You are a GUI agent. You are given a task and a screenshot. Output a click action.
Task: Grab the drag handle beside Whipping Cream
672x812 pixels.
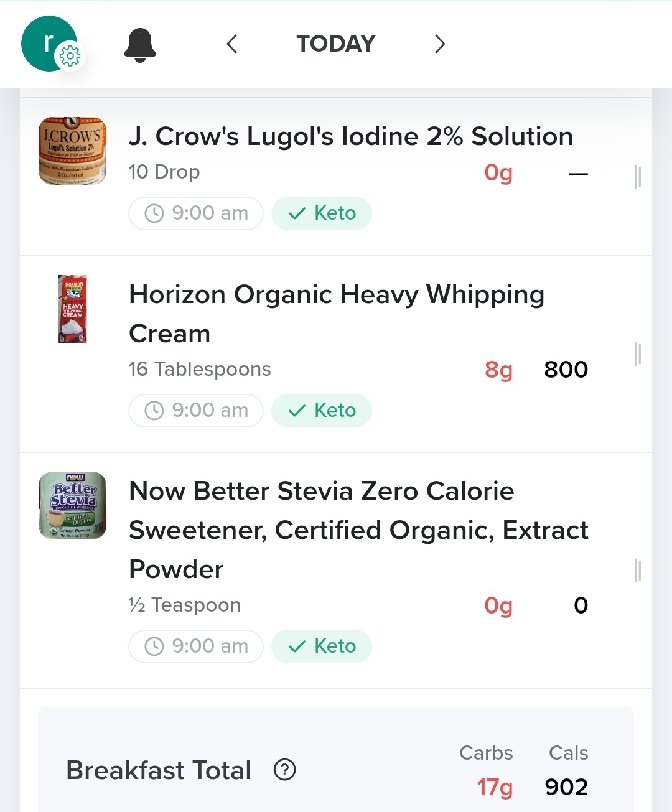click(x=637, y=354)
